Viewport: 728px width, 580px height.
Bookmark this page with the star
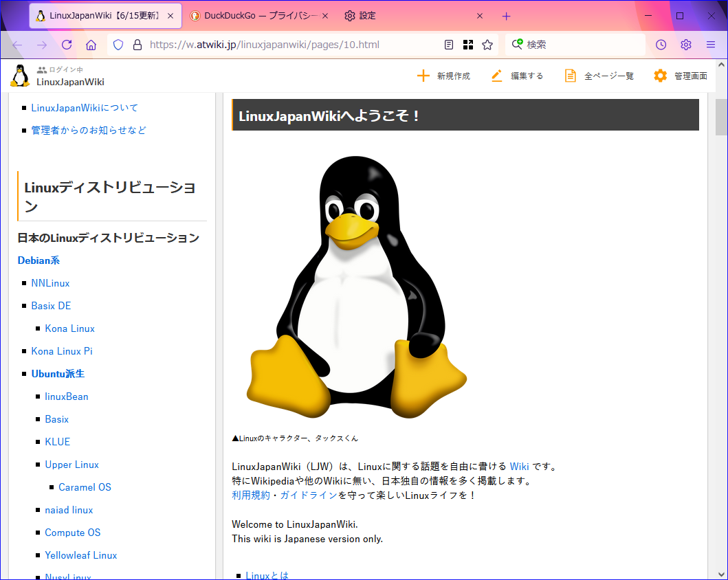pyautogui.click(x=487, y=45)
